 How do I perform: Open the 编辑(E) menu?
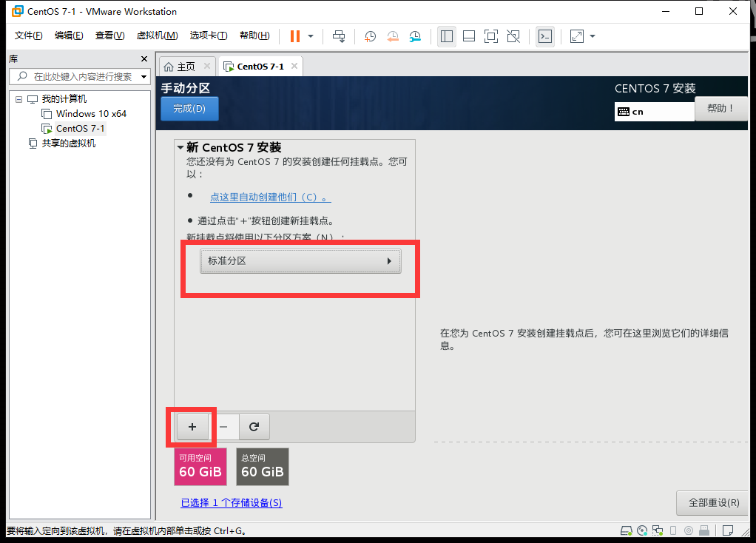(69, 36)
